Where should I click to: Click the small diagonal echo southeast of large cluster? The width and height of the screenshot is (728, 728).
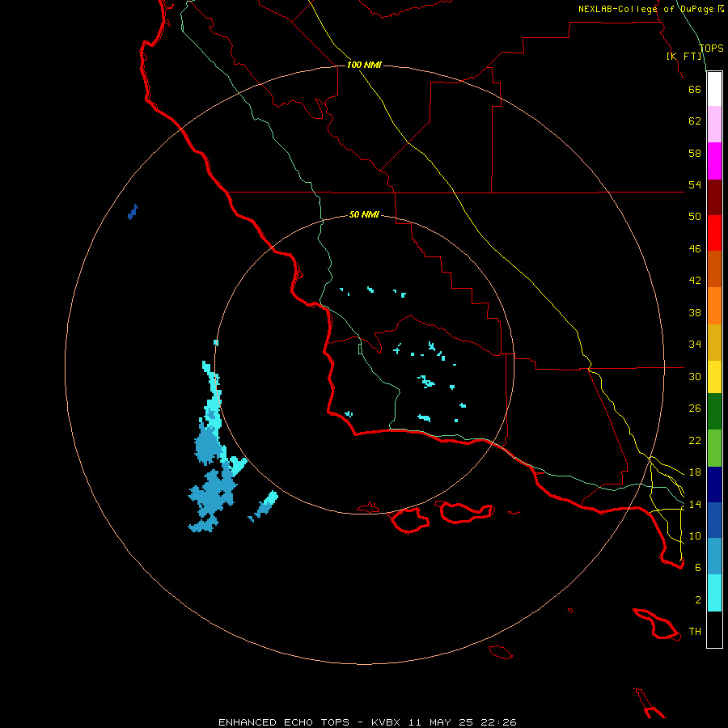263,506
